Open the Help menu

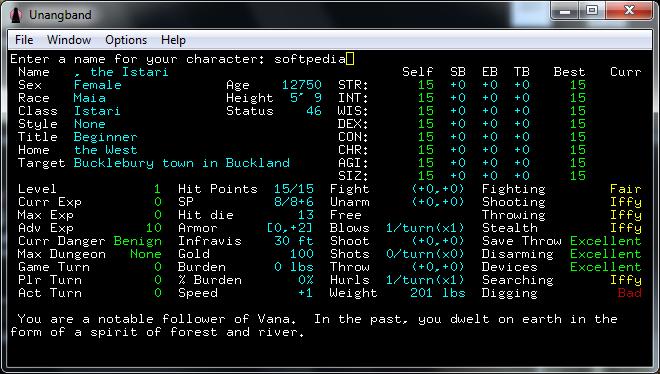coord(173,40)
